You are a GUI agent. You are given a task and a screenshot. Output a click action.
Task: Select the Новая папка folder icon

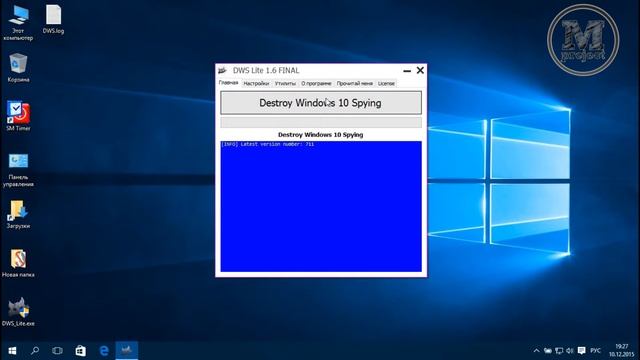click(x=18, y=263)
